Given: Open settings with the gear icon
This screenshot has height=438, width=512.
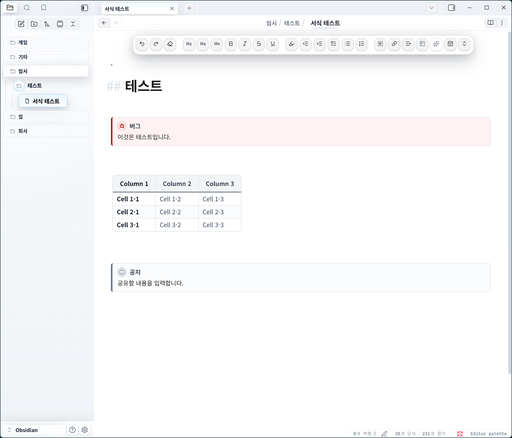Looking at the screenshot, I should [85, 430].
